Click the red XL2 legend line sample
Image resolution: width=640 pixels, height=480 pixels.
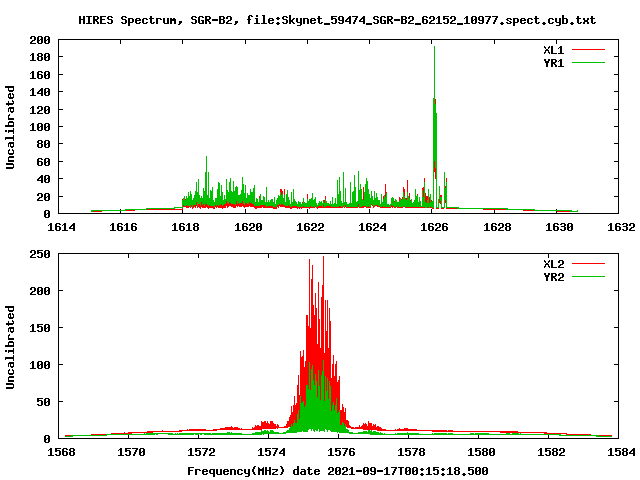click(x=588, y=264)
